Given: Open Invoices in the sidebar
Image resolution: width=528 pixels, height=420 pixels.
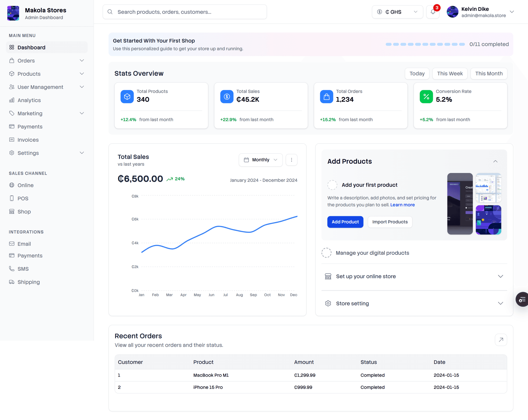Looking at the screenshot, I should [x=47, y=140].
